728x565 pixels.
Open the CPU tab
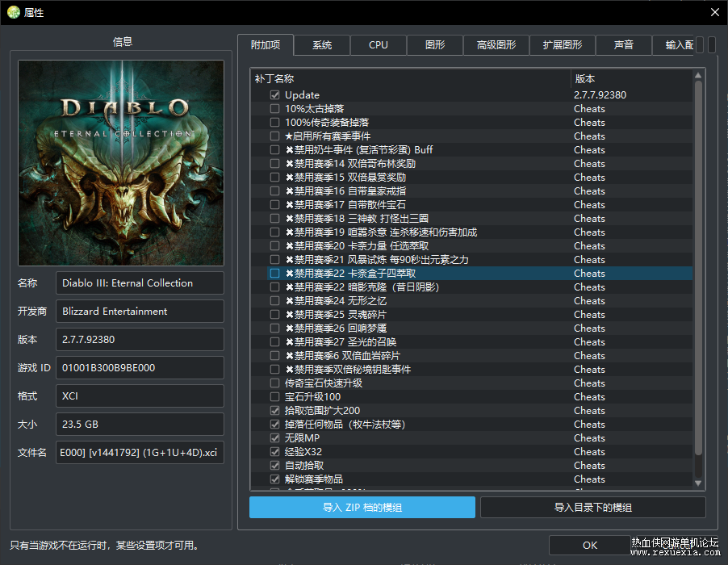(x=379, y=45)
